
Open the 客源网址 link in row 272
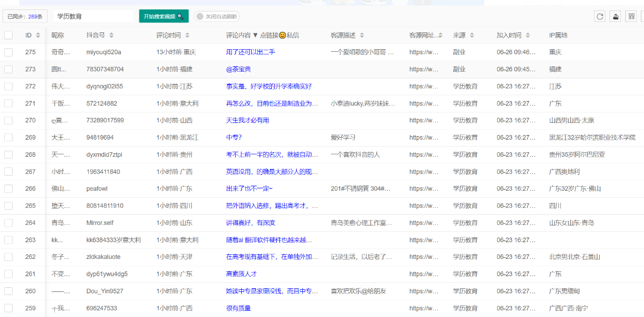424,86
